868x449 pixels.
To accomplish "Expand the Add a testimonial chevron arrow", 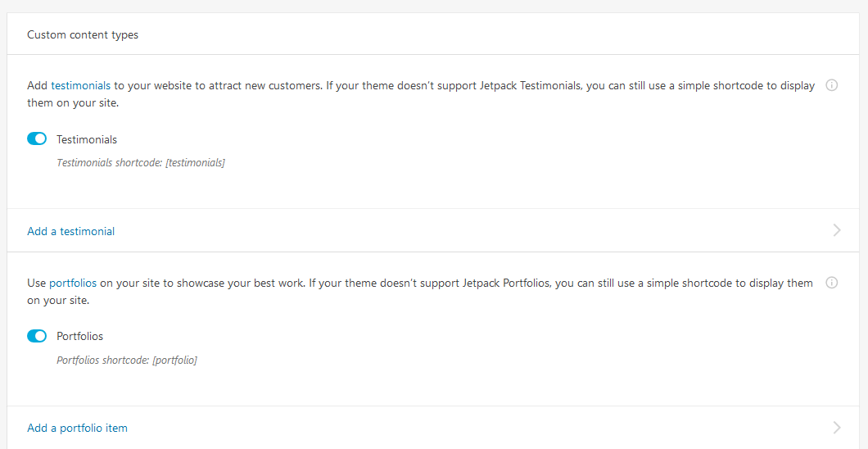I will 837,230.
